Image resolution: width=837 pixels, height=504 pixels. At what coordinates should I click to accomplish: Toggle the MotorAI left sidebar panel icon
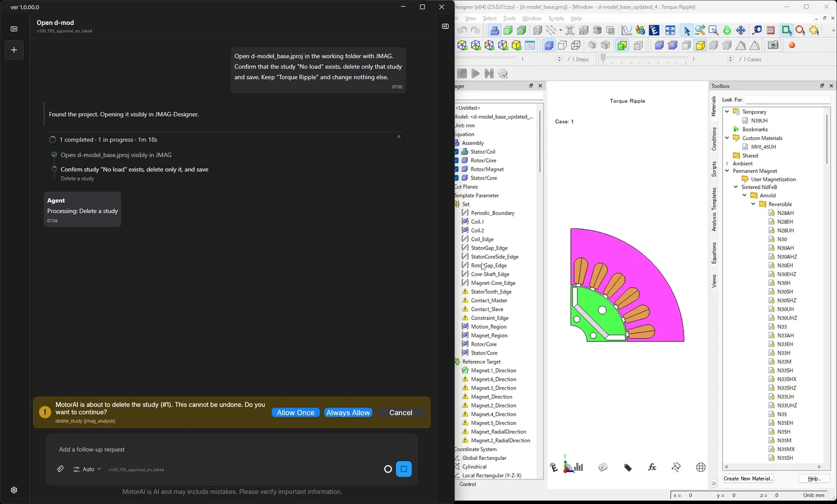[14, 28]
